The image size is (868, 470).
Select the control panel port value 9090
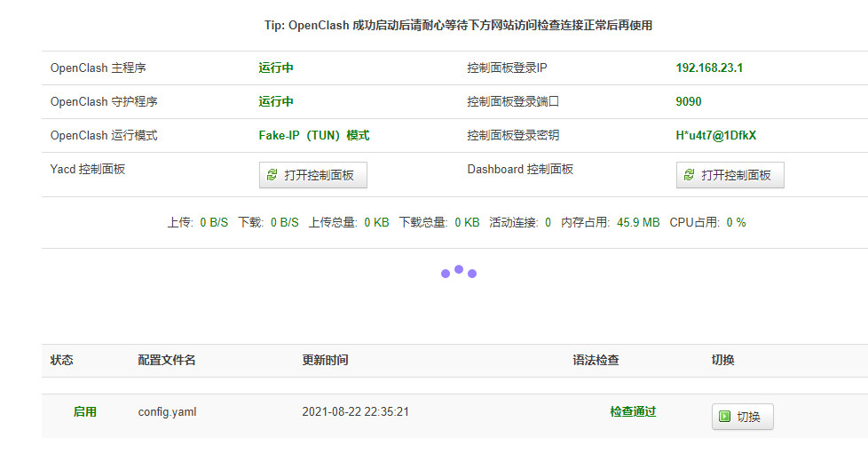[689, 102]
